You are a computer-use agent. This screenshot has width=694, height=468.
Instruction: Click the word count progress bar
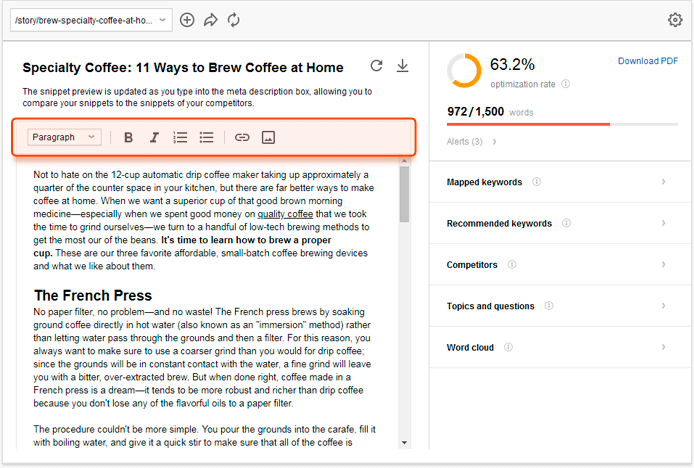click(562, 124)
